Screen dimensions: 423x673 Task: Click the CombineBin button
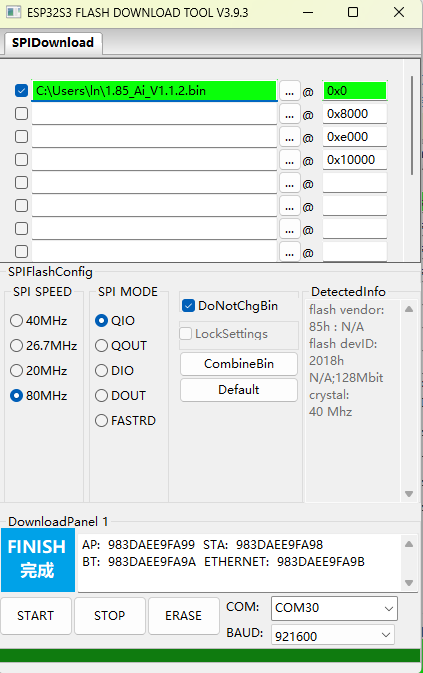pyautogui.click(x=239, y=364)
